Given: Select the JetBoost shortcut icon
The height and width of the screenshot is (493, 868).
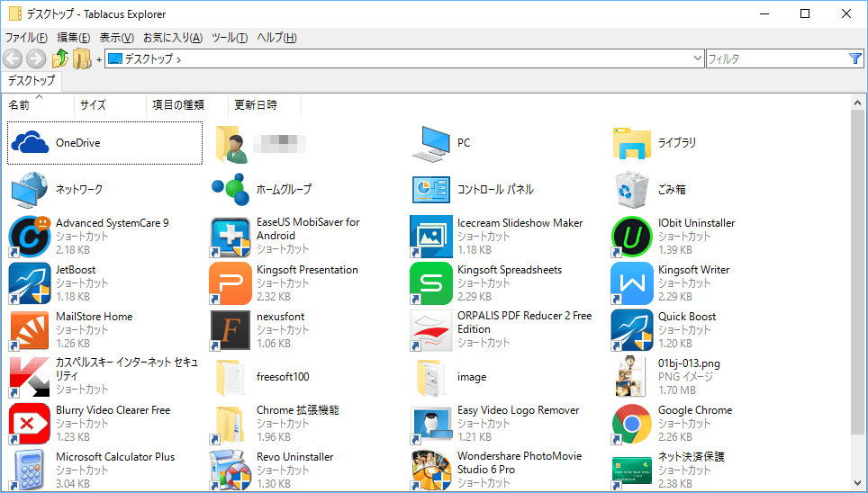Looking at the screenshot, I should 30,283.
